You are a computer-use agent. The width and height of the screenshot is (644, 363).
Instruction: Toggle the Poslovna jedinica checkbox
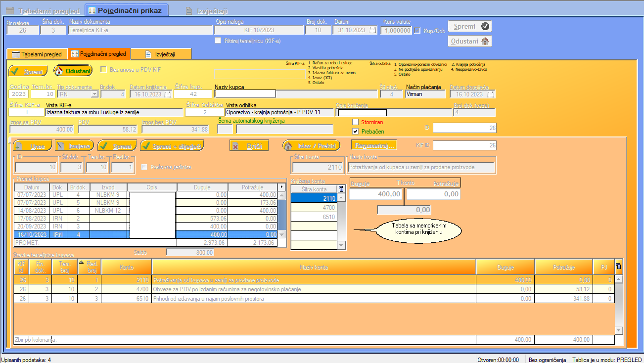(144, 167)
